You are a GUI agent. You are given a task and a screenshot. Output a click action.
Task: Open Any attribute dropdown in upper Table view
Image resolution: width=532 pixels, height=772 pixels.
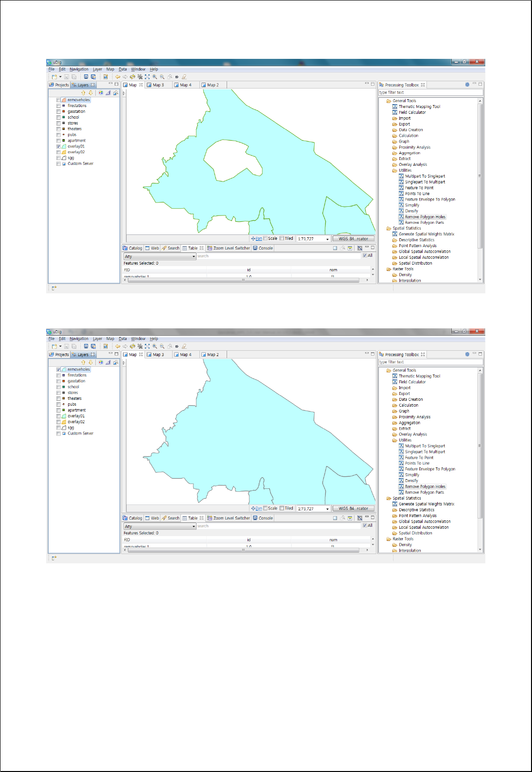click(x=194, y=256)
